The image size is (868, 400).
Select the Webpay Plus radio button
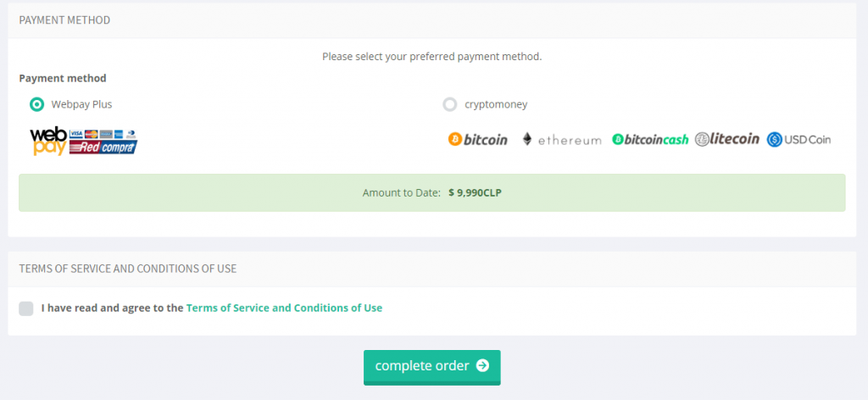click(36, 104)
